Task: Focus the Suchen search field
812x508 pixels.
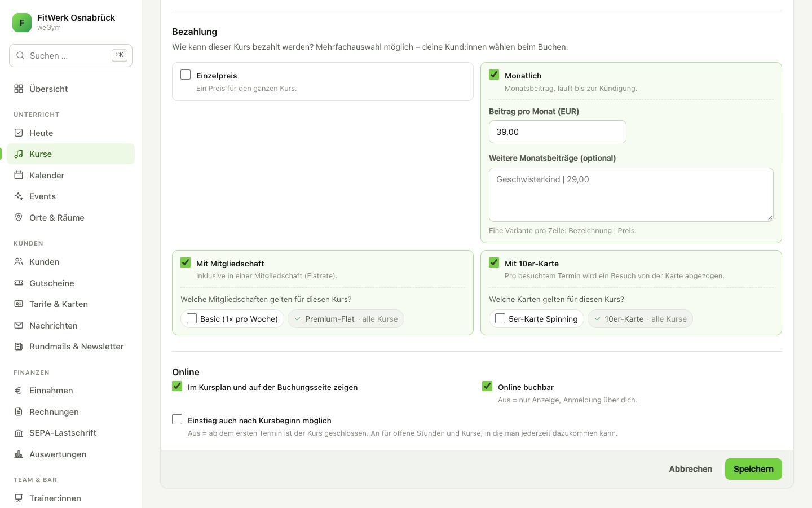Action: pos(71,55)
